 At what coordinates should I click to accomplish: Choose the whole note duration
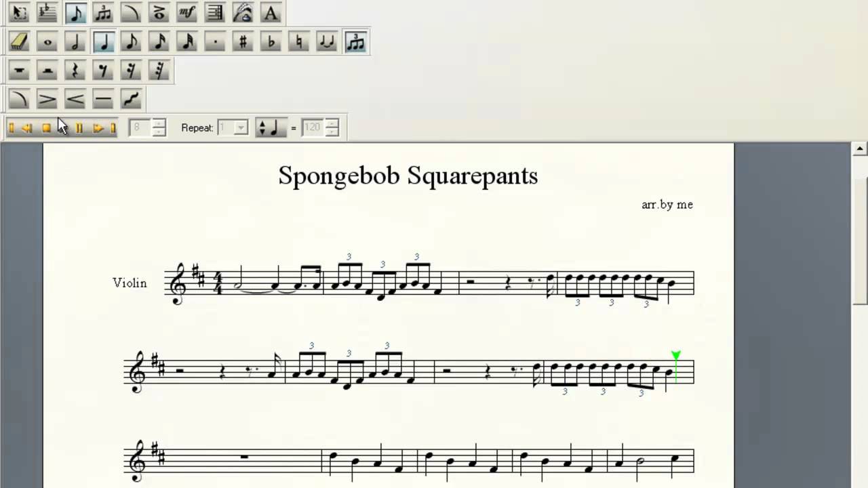[47, 42]
